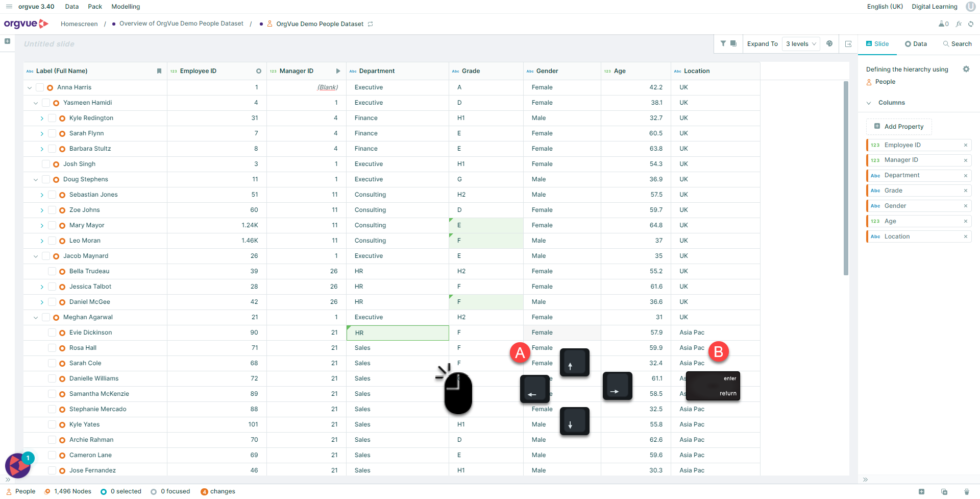The image size is (980, 499).
Task: Click the refresh icon in top right
Action: [x=971, y=24]
